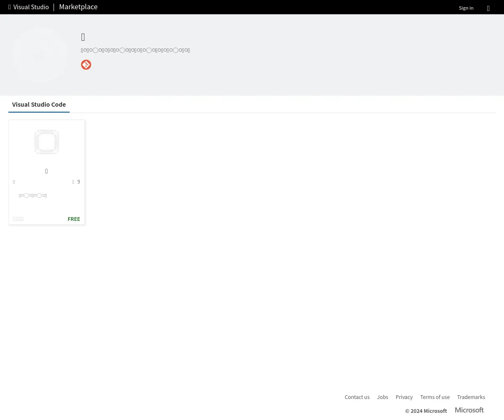Open the Privacy footer link

pyautogui.click(x=404, y=397)
